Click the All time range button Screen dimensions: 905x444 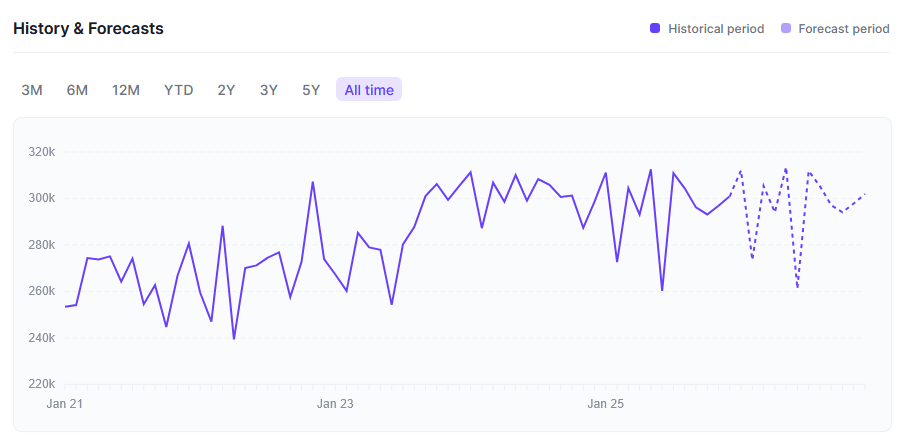coord(369,90)
